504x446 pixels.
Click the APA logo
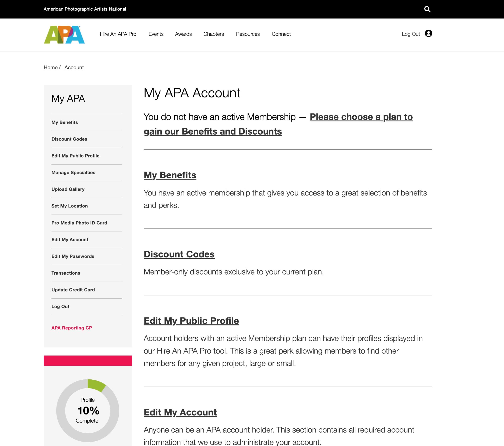point(64,35)
